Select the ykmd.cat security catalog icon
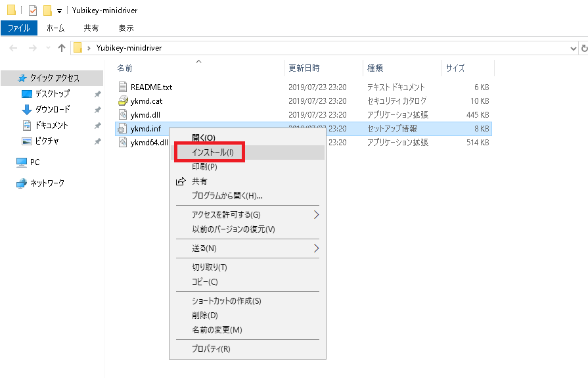This screenshot has height=378, width=588. click(123, 101)
